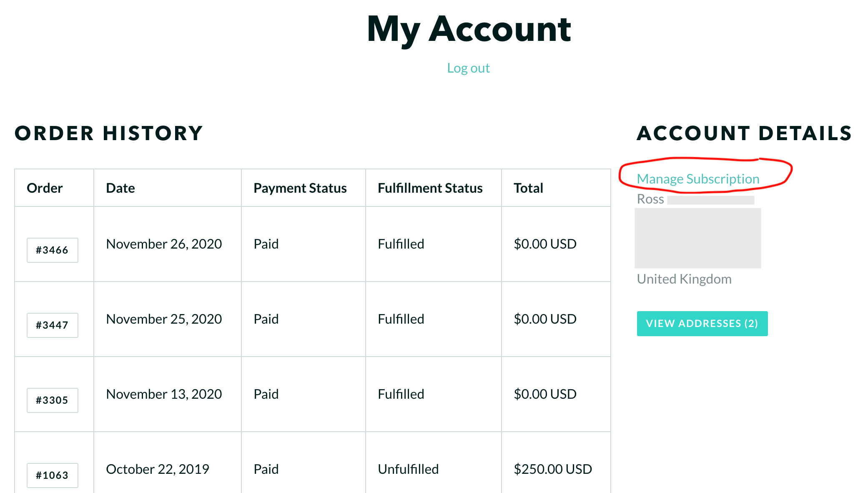Click the Unfulfilled status cell
This screenshot has width=868, height=493.
[x=408, y=469]
